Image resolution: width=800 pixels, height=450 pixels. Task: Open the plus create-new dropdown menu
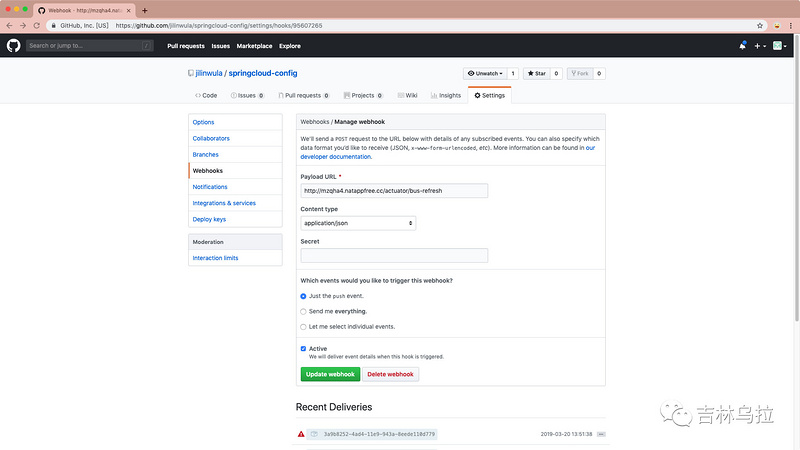pos(760,46)
